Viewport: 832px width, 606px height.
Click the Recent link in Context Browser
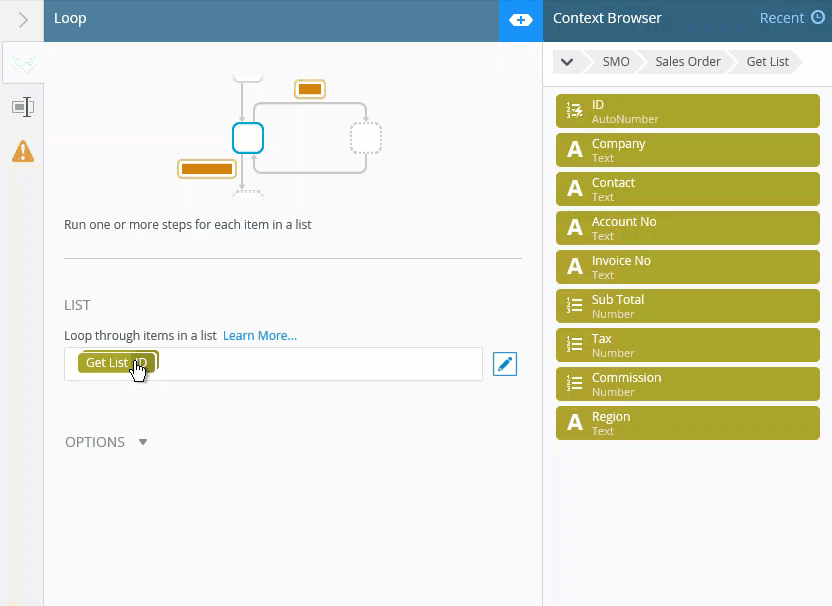pos(782,18)
